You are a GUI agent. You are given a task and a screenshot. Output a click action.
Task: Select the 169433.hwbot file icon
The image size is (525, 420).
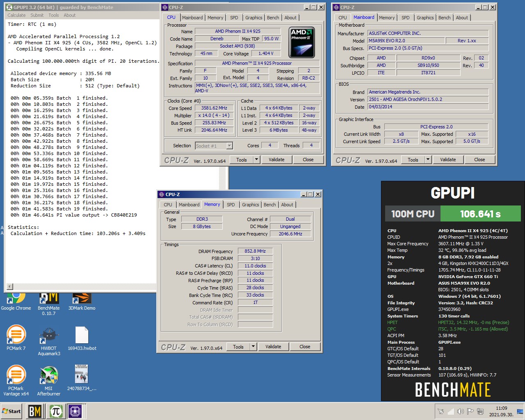tap(82, 338)
